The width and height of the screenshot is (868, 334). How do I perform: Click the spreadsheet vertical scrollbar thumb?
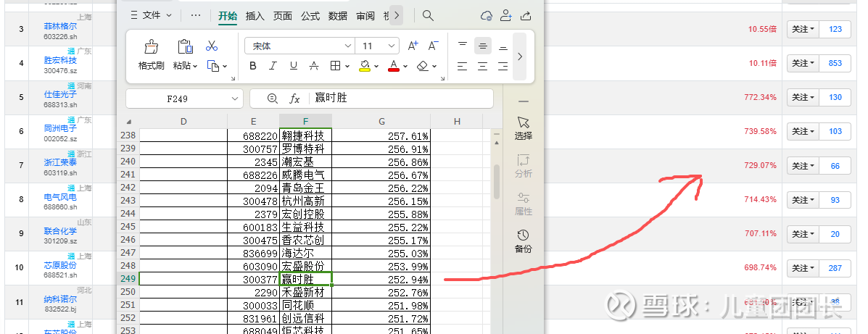[497, 182]
